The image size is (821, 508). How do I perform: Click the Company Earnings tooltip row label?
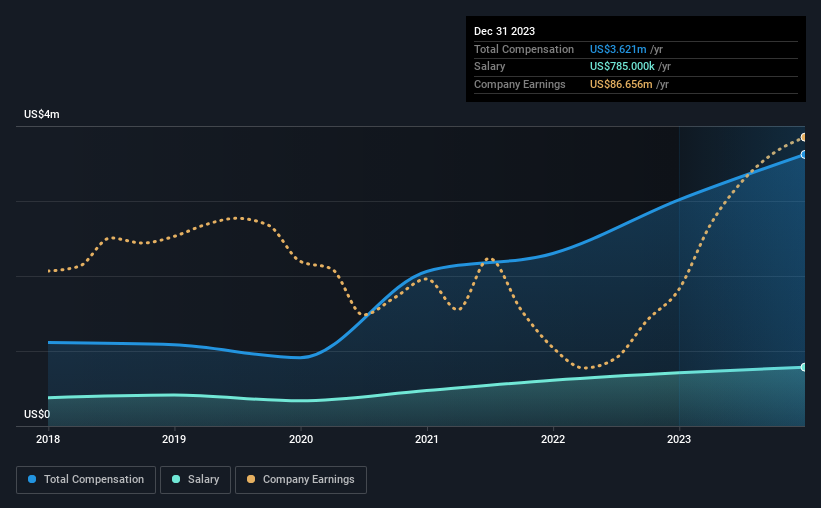click(x=519, y=84)
